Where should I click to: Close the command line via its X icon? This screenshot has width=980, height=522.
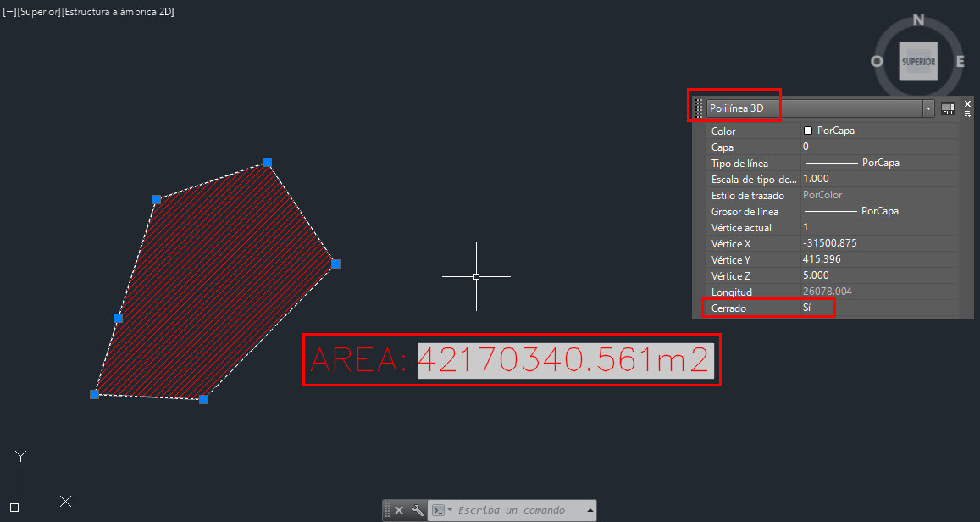click(x=399, y=509)
